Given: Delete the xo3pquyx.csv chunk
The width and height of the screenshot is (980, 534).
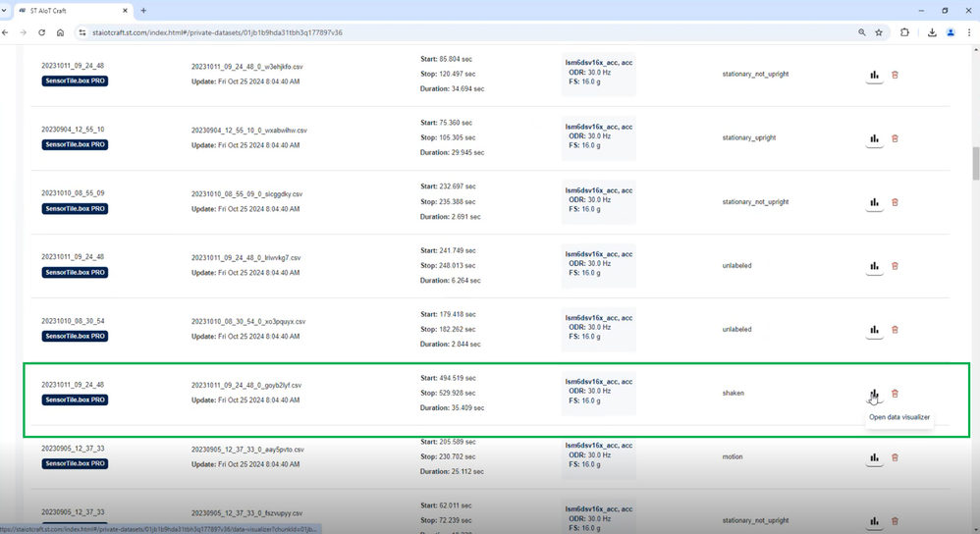Looking at the screenshot, I should point(895,330).
